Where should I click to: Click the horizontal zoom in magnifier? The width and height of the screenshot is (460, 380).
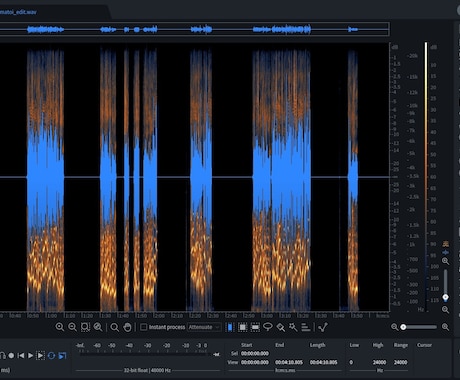(x=445, y=327)
